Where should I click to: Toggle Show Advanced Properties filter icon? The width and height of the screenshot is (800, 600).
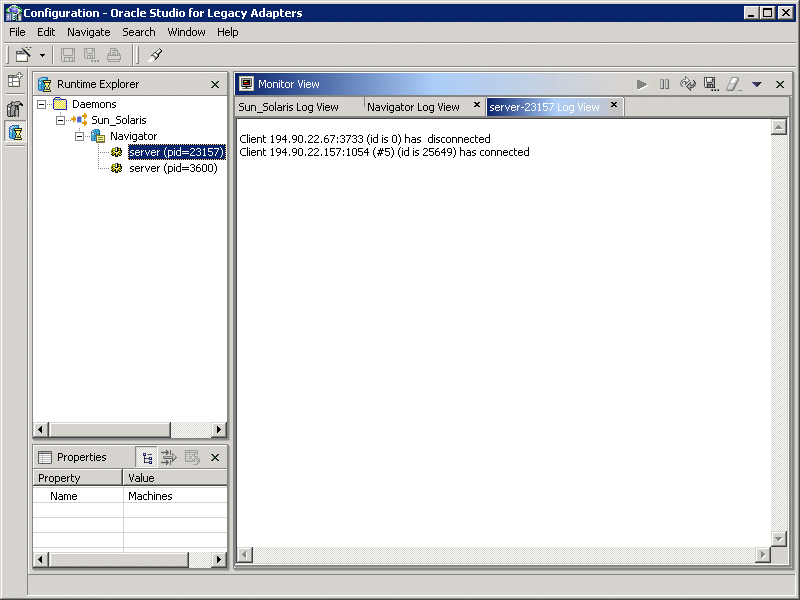(x=169, y=458)
